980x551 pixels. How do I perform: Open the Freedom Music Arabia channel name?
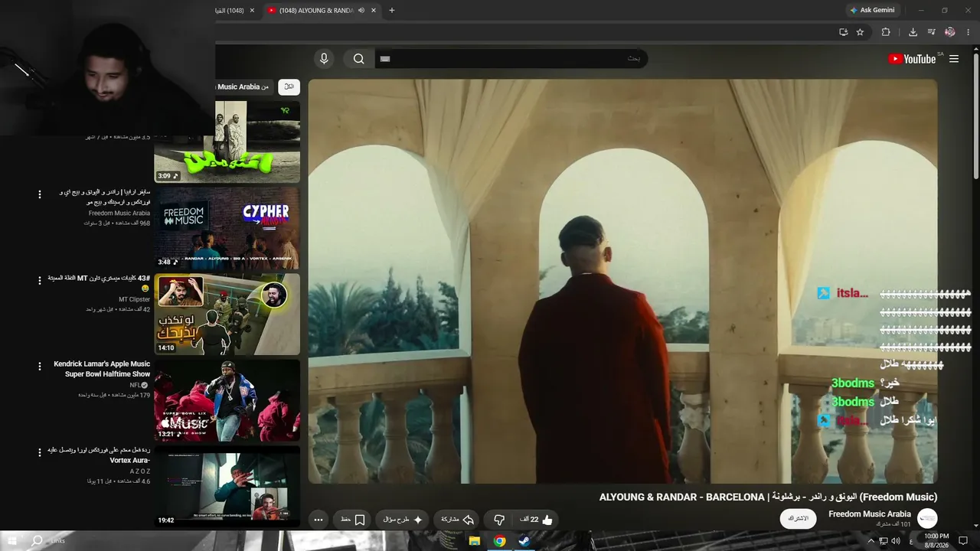point(870,514)
